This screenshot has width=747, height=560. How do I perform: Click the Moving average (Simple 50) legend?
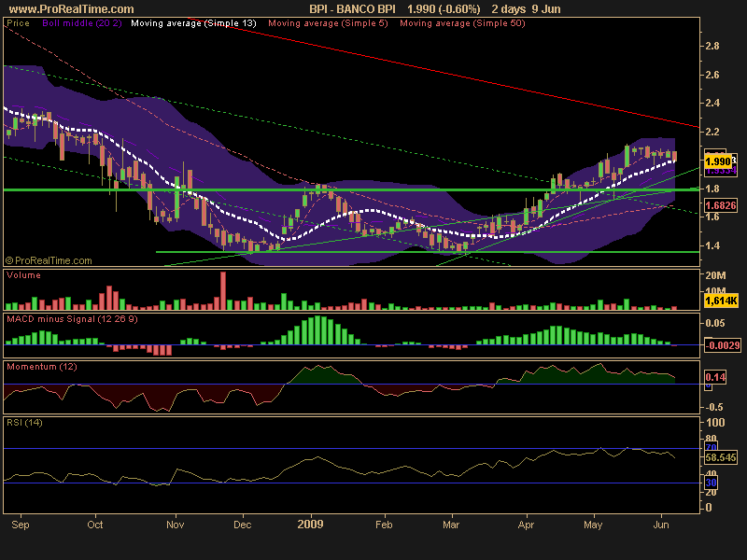coord(461,22)
